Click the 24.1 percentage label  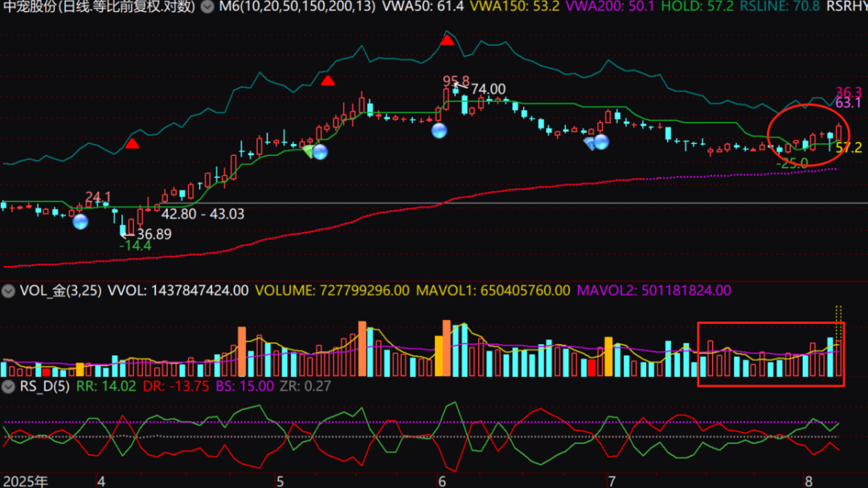98,197
